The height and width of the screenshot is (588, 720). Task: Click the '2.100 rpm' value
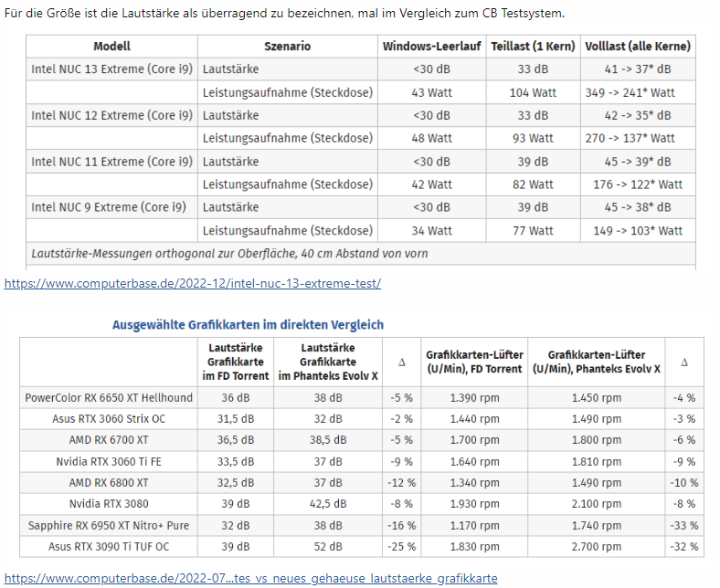pos(597,504)
